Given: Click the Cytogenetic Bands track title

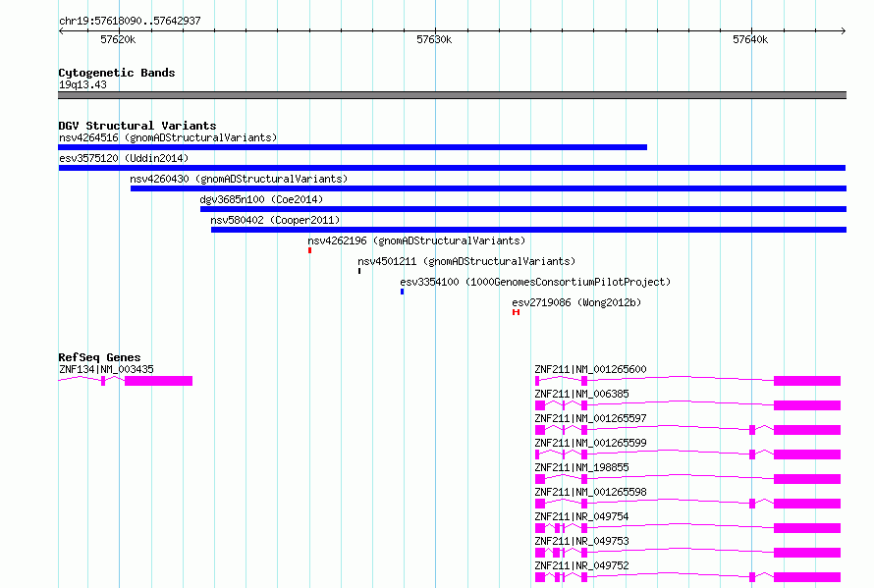Looking at the screenshot, I should click(x=117, y=73).
